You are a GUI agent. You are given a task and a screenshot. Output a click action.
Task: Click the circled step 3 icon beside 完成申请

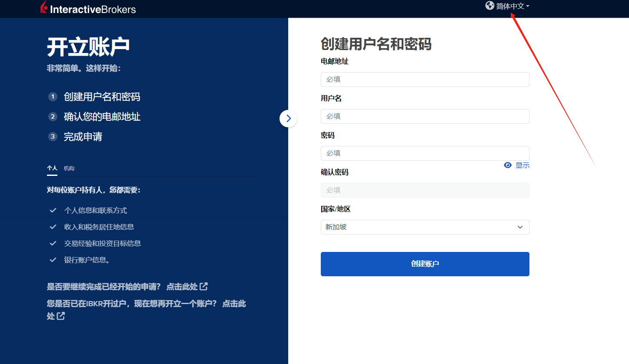[53, 136]
